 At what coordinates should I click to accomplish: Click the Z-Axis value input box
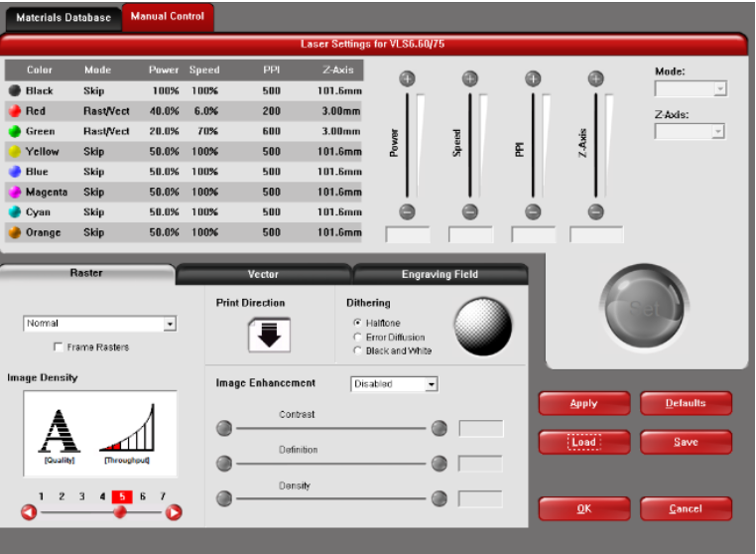coord(596,234)
